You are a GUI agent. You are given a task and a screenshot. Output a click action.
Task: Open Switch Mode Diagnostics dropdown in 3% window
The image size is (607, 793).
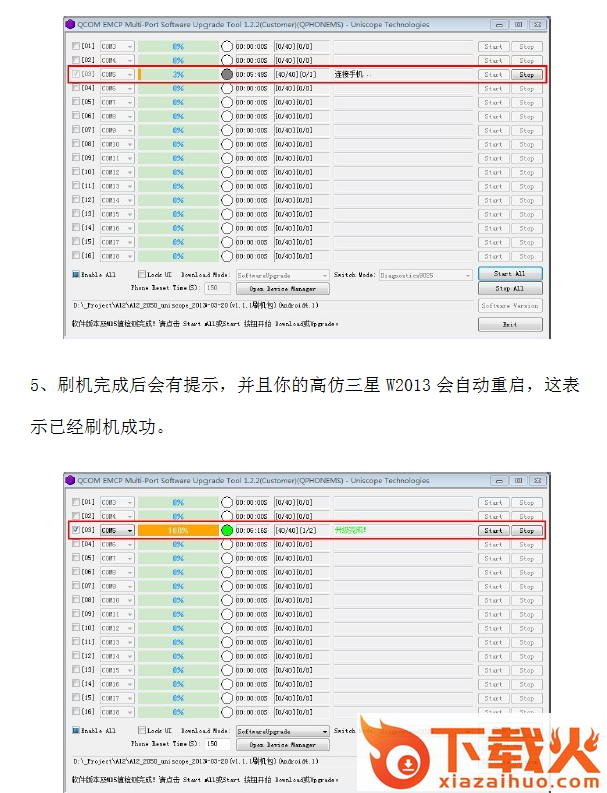[x=425, y=274]
